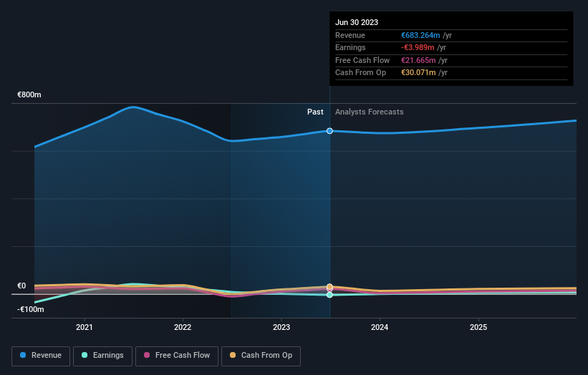Click the Revenue row label in tooltip
This screenshot has height=375, width=588.
350,35
